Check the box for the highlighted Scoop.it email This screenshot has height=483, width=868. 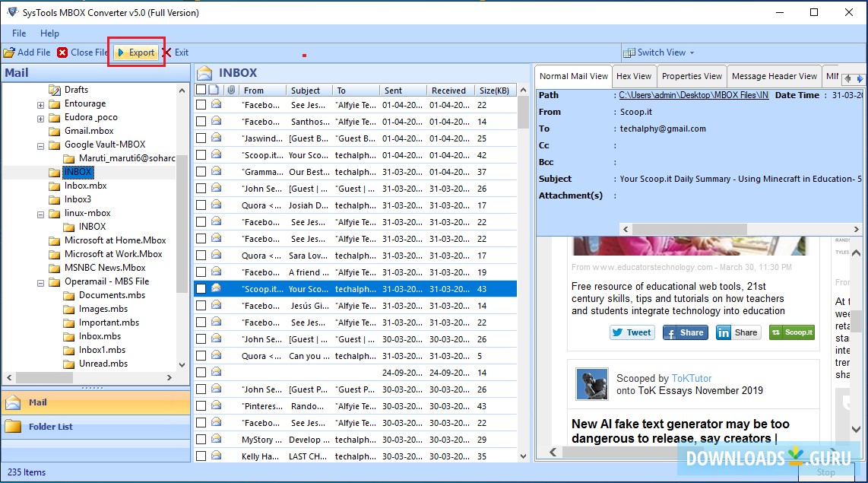[201, 289]
